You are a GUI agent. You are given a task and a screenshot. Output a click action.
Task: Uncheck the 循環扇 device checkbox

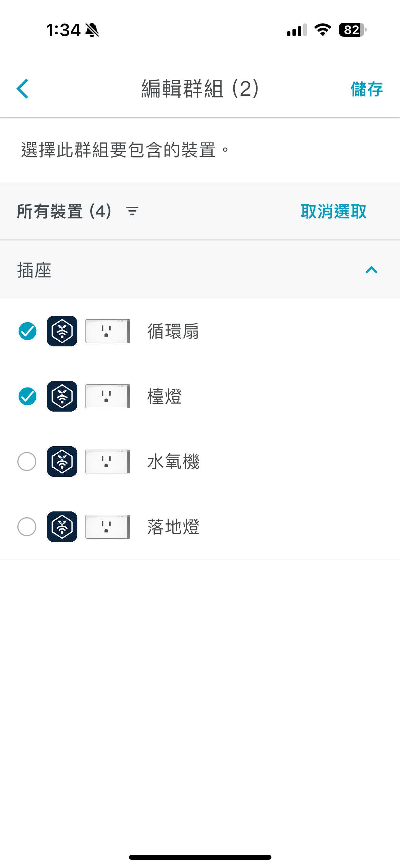27,331
